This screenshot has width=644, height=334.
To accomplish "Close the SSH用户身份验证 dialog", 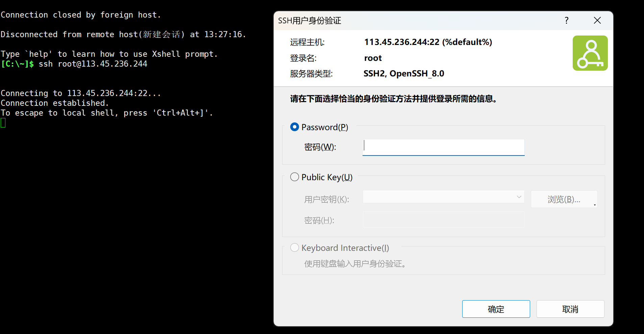I will tap(597, 21).
